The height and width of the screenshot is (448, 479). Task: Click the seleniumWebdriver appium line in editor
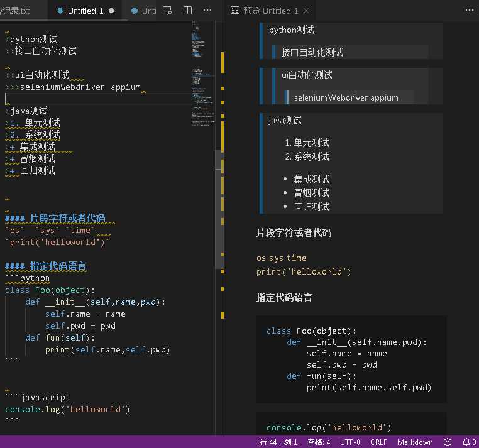click(73, 87)
